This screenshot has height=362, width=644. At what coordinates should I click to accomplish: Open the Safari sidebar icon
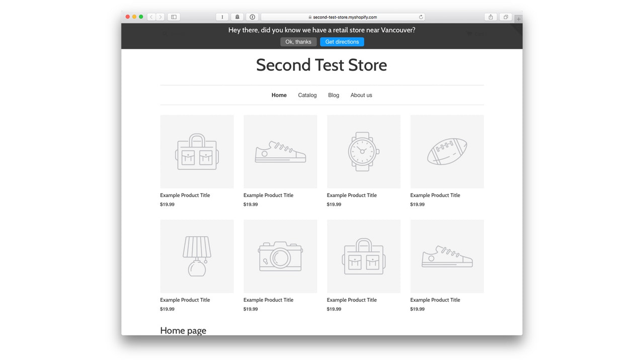pyautogui.click(x=173, y=17)
